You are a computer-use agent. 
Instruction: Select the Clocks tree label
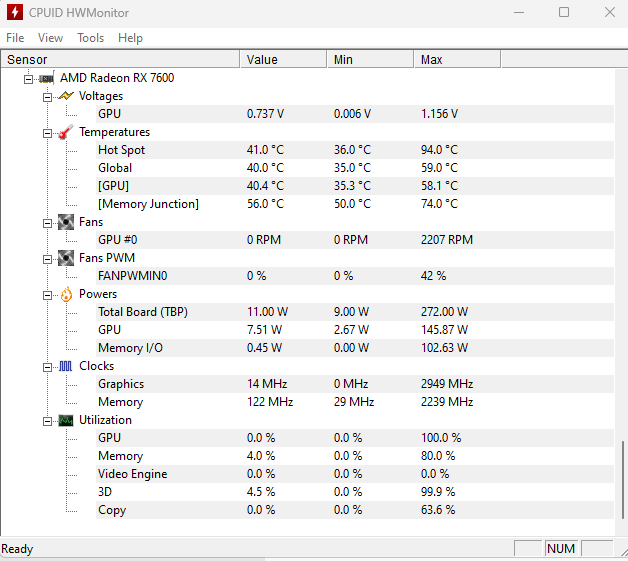click(97, 366)
